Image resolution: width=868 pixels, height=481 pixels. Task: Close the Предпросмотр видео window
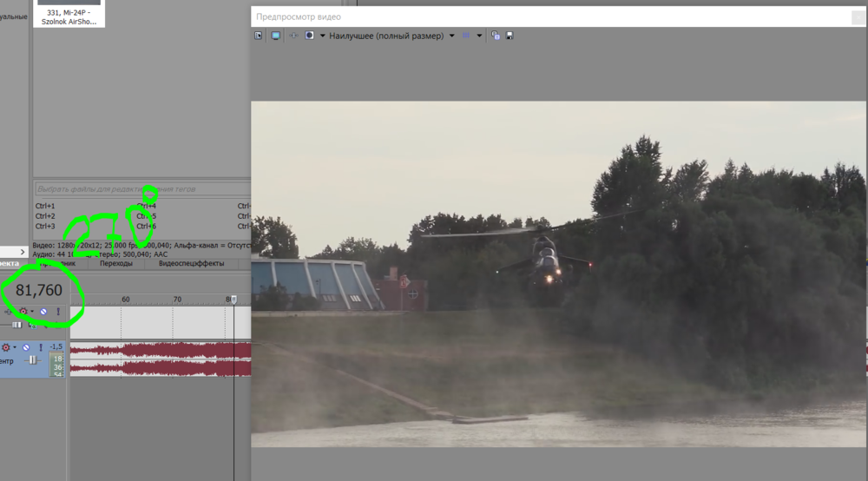click(x=858, y=17)
